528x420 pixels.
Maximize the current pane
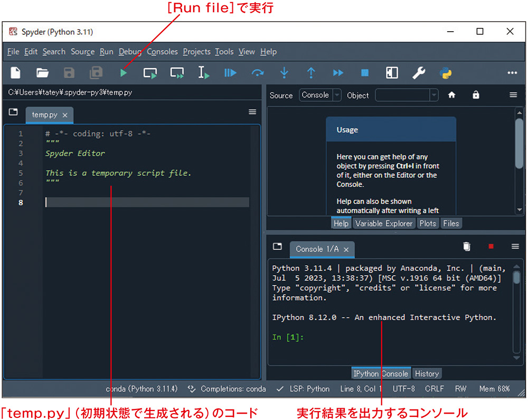pyautogui.click(x=392, y=73)
